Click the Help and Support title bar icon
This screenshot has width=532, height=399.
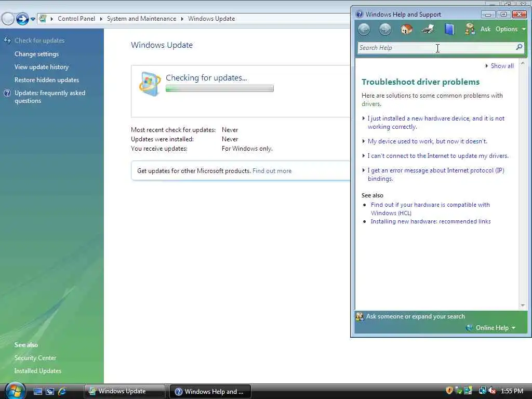(x=360, y=14)
